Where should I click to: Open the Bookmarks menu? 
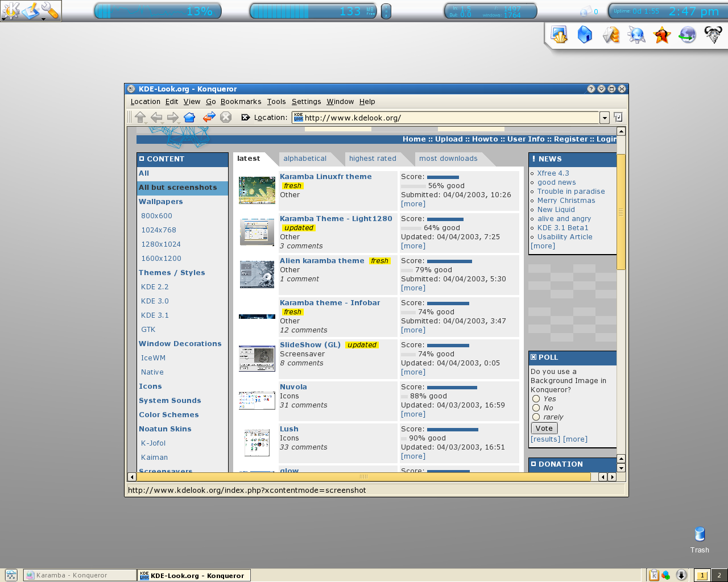pyautogui.click(x=241, y=102)
